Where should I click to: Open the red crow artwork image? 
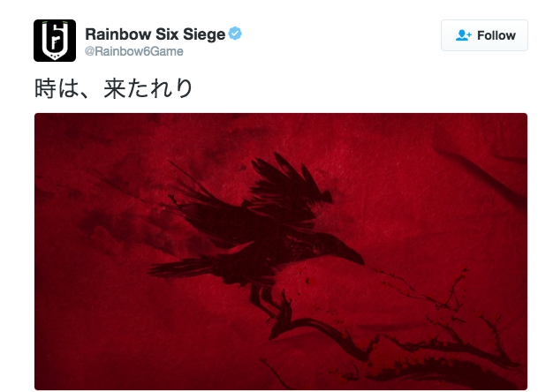pyautogui.click(x=281, y=252)
